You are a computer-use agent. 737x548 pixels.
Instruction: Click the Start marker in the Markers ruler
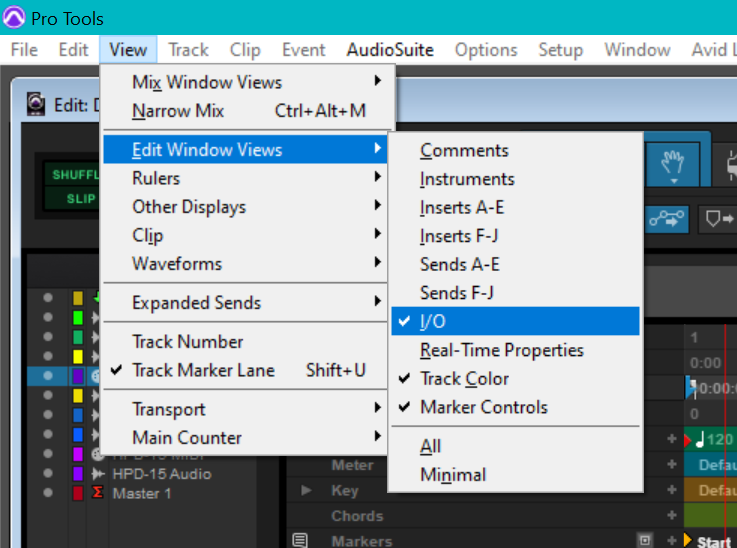click(x=711, y=541)
